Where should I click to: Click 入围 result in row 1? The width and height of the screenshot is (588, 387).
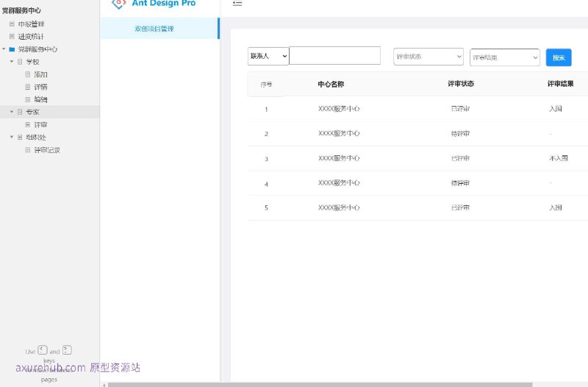(556, 109)
